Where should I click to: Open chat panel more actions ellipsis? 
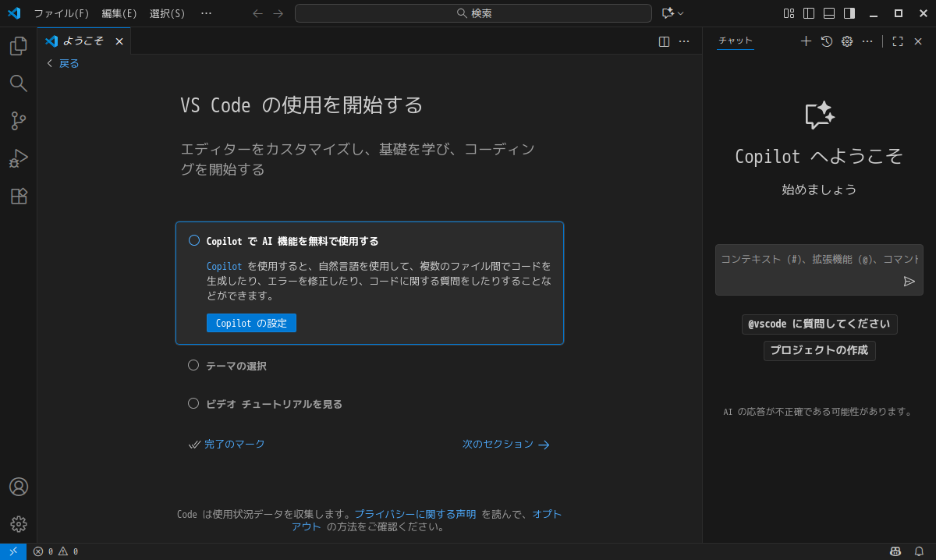[867, 41]
